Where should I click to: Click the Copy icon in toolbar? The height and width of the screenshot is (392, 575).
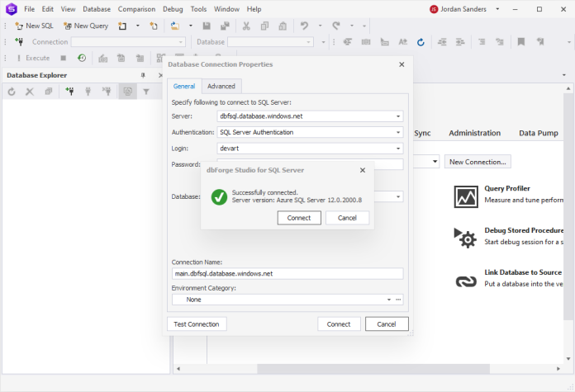[x=264, y=26]
